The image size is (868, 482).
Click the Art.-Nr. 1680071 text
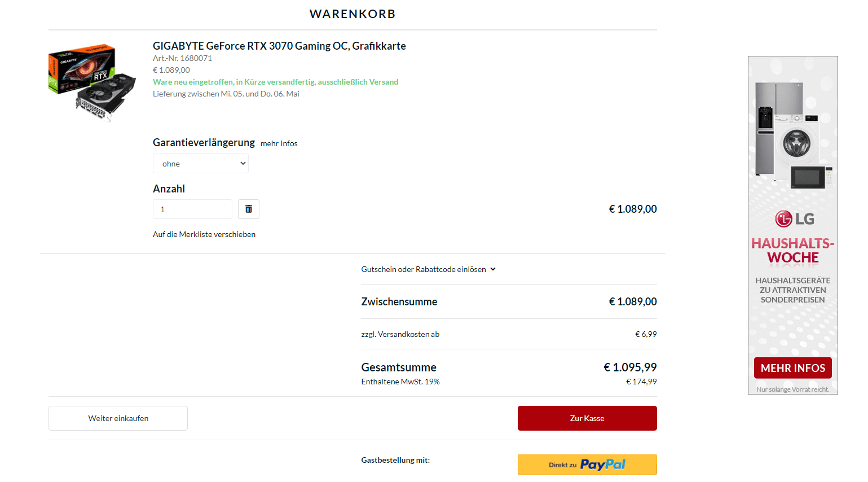click(182, 58)
